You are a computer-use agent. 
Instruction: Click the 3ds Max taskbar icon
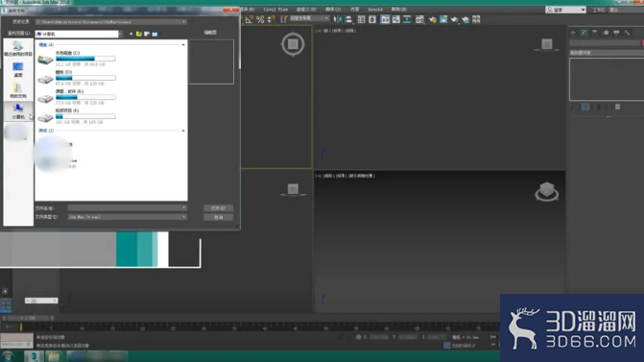pyautogui.click(x=35, y=356)
